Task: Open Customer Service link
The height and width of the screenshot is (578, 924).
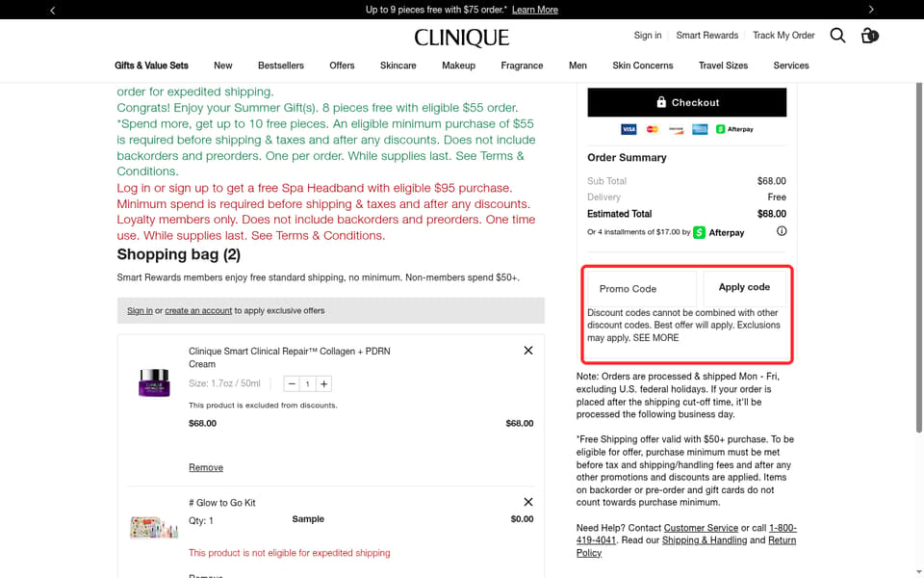Action: pyautogui.click(x=701, y=528)
